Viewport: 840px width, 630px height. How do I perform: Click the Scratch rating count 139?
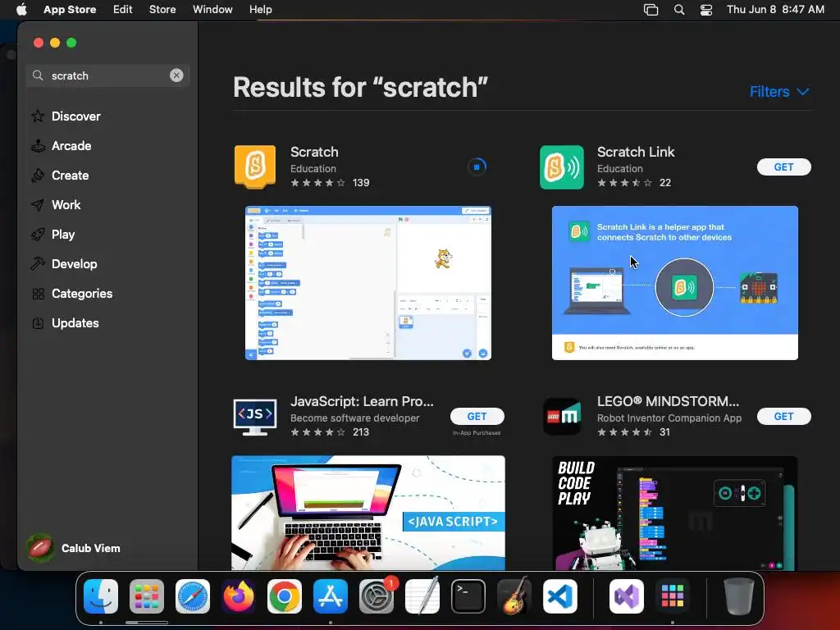point(361,183)
